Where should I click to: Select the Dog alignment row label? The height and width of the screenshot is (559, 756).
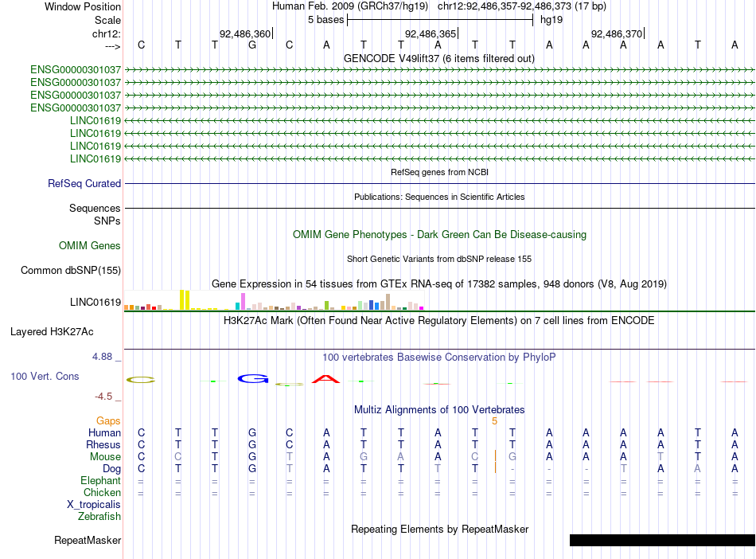click(112, 468)
